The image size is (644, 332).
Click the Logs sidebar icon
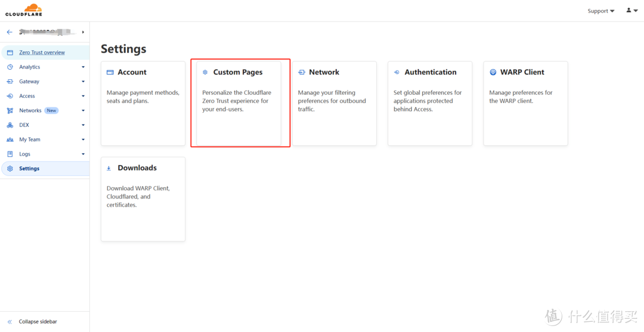tap(10, 154)
